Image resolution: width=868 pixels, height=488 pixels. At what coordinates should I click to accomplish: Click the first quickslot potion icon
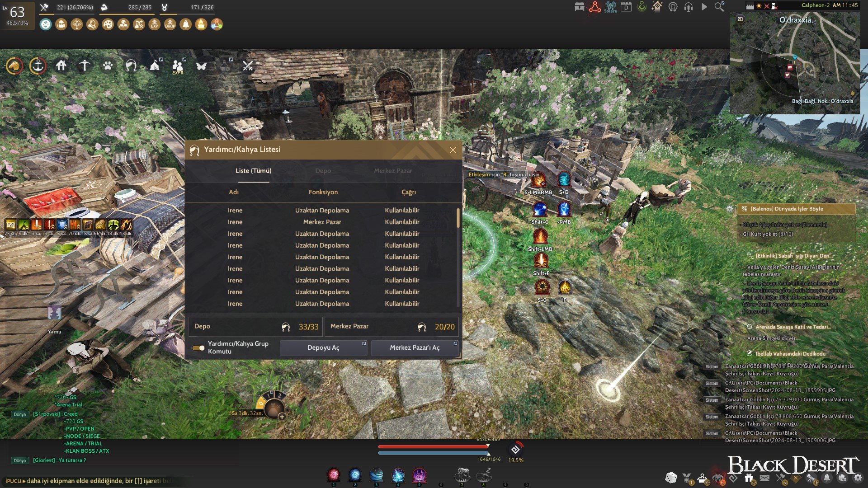[334, 475]
